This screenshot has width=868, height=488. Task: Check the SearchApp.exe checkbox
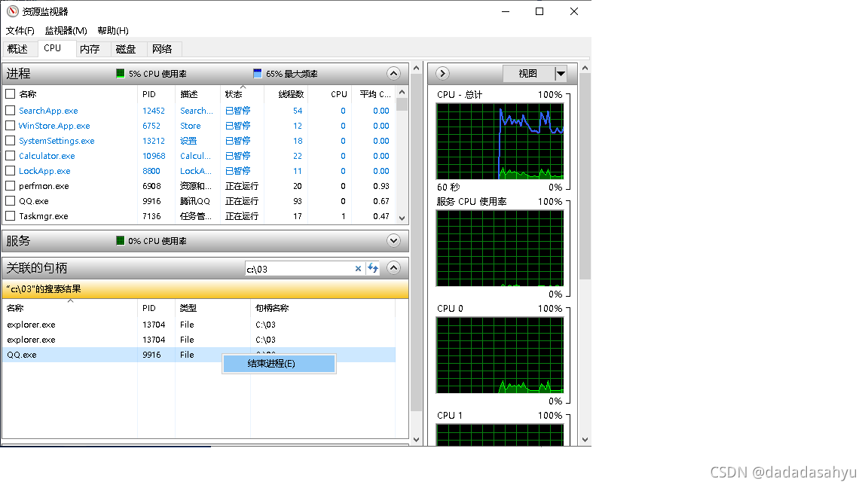coord(10,110)
